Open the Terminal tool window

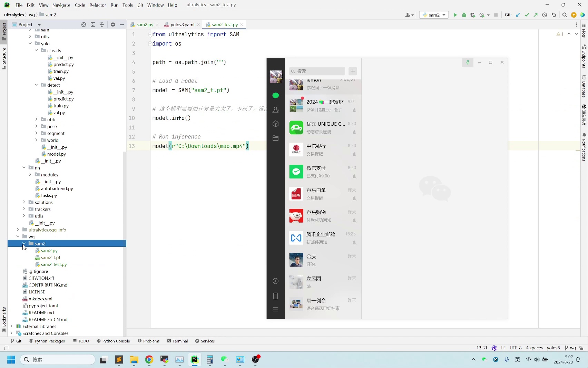[x=177, y=341]
